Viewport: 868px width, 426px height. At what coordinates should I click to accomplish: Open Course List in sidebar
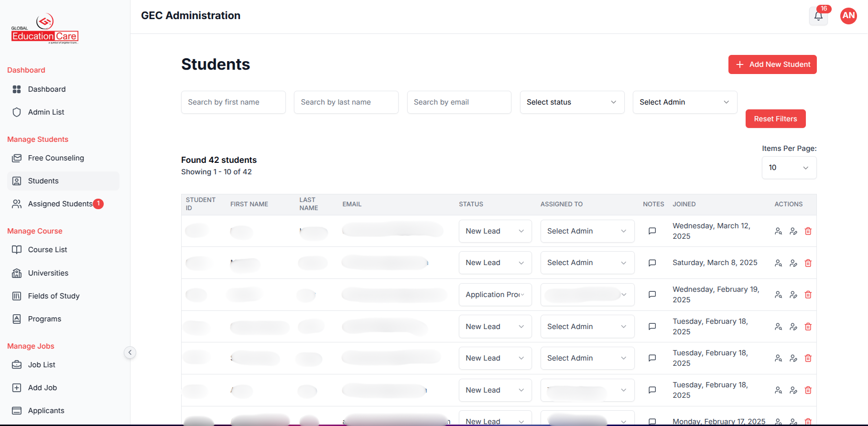63,250
